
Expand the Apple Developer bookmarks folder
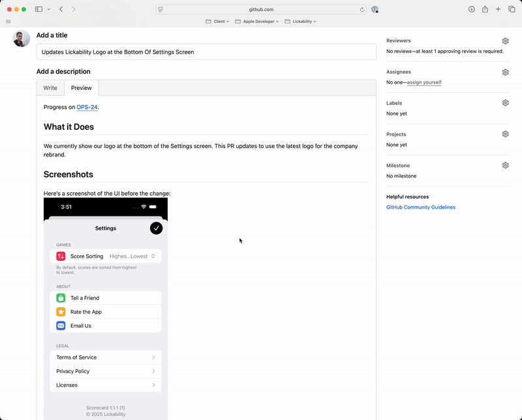[257, 22]
